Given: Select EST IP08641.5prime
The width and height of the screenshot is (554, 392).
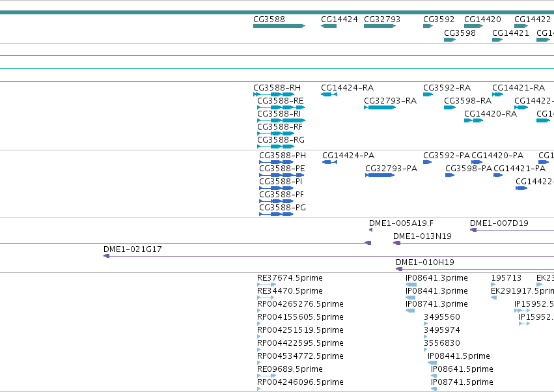Looking at the screenshot, I should point(434,376).
